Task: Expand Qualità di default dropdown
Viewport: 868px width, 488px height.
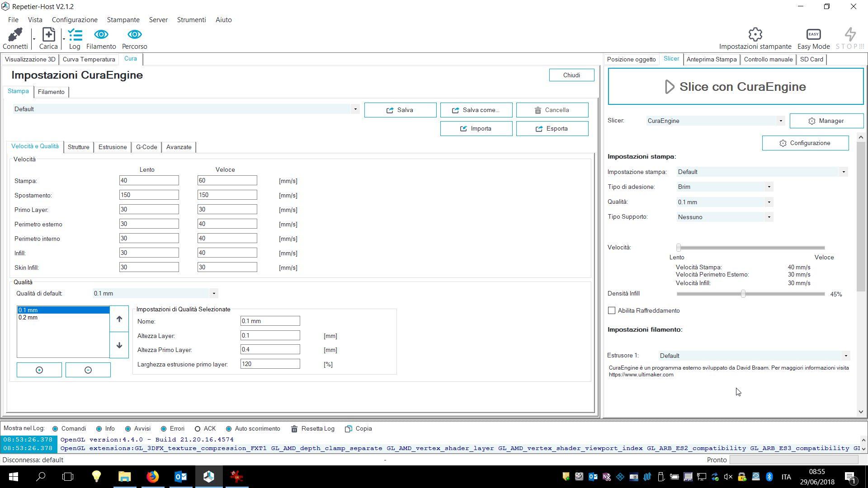Action: (155, 294)
